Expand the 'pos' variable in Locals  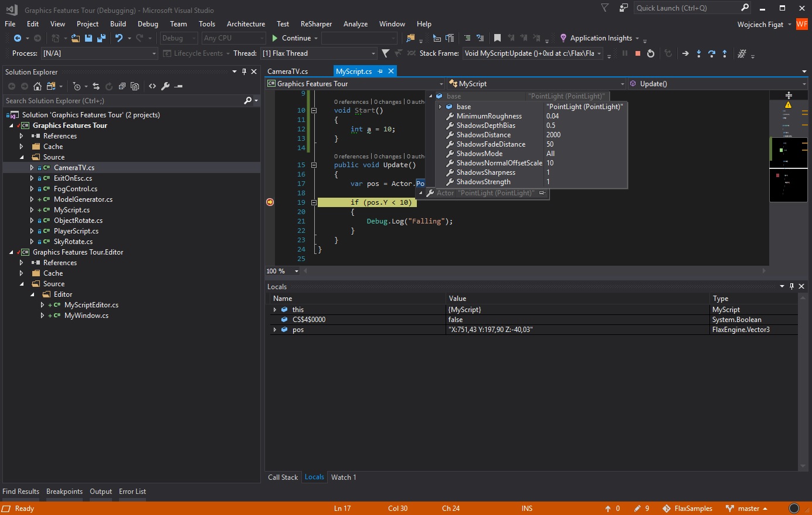[x=274, y=330]
